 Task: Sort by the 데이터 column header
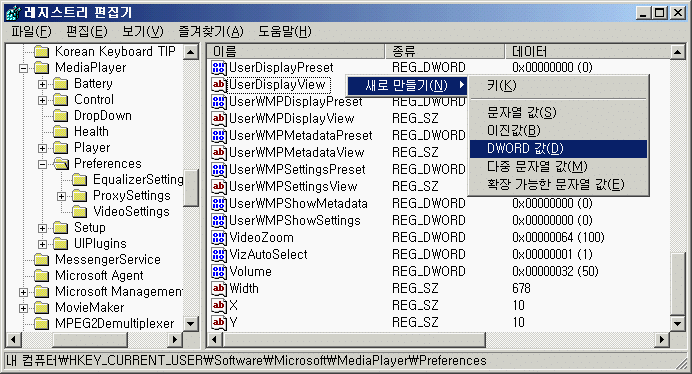pos(588,52)
